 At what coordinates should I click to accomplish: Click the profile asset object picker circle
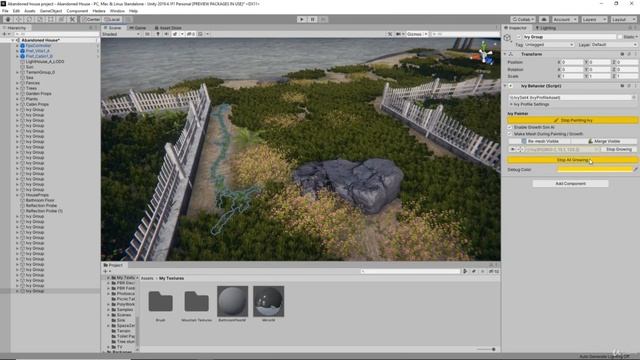coord(633,98)
